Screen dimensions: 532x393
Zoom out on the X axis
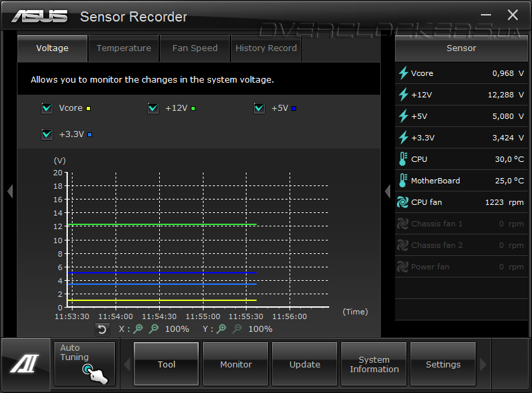[154, 329]
